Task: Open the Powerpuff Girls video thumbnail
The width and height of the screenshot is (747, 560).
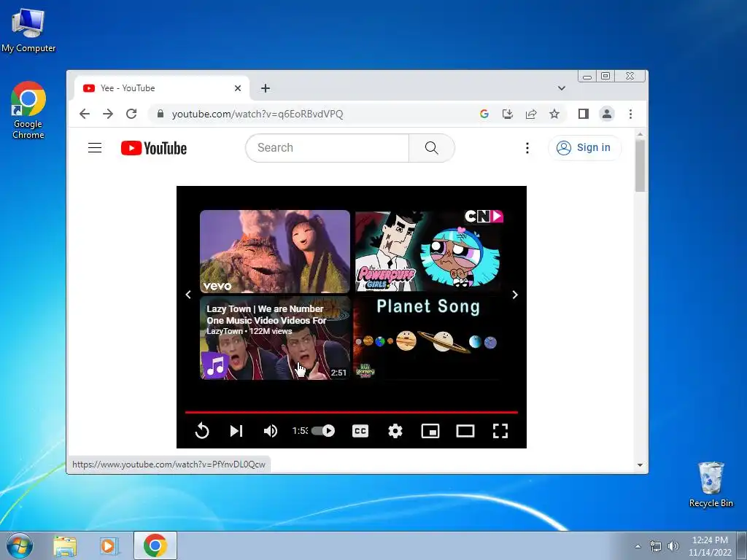Action: pos(429,252)
